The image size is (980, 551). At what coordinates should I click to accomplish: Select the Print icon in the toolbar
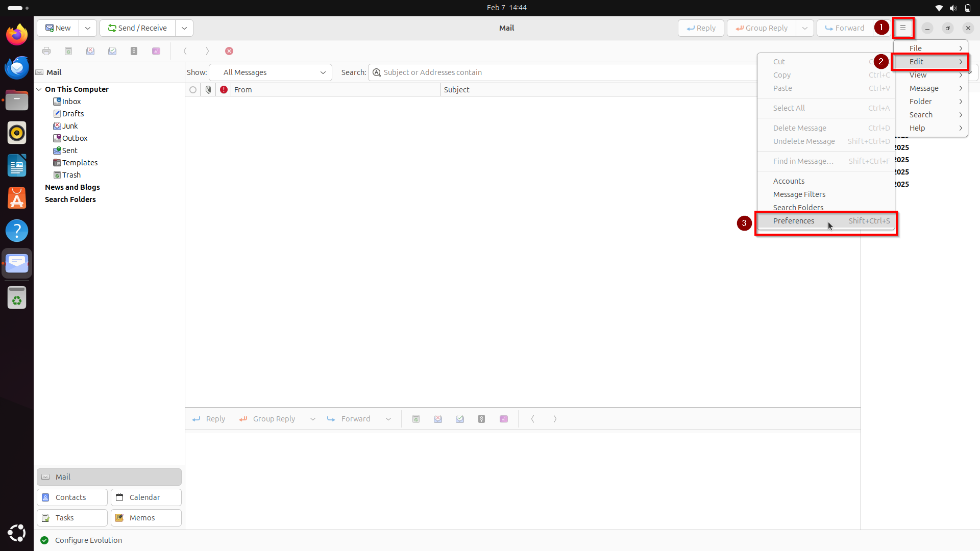46,51
